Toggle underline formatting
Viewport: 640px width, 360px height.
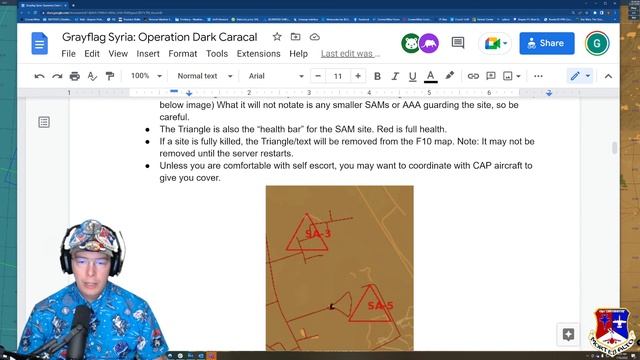pyautogui.click(x=413, y=76)
